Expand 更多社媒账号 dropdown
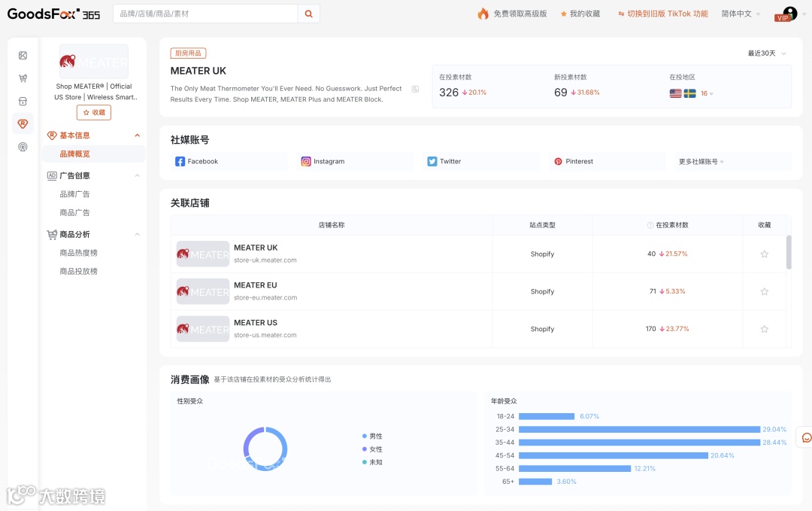Viewport: 812px width, 511px height. (x=701, y=162)
